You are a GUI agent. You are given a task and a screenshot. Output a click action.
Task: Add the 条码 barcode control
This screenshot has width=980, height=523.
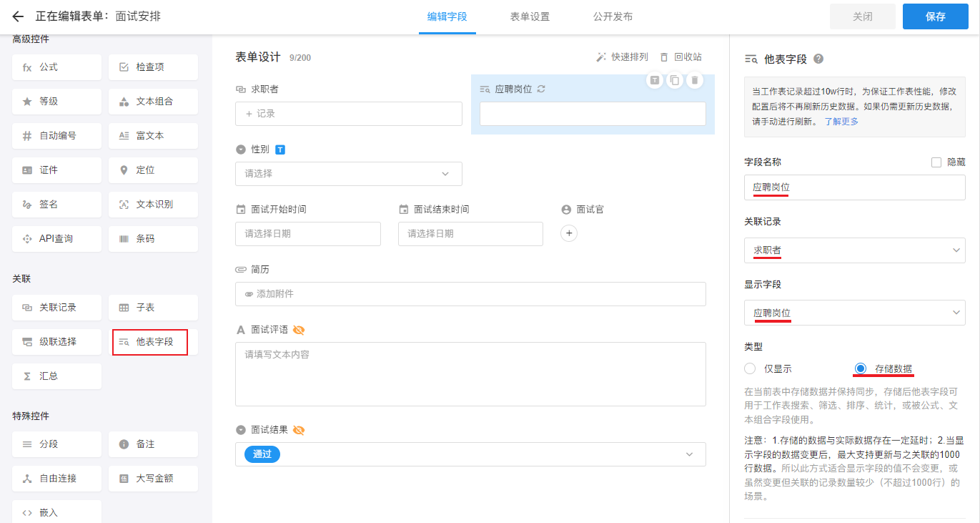tap(153, 239)
